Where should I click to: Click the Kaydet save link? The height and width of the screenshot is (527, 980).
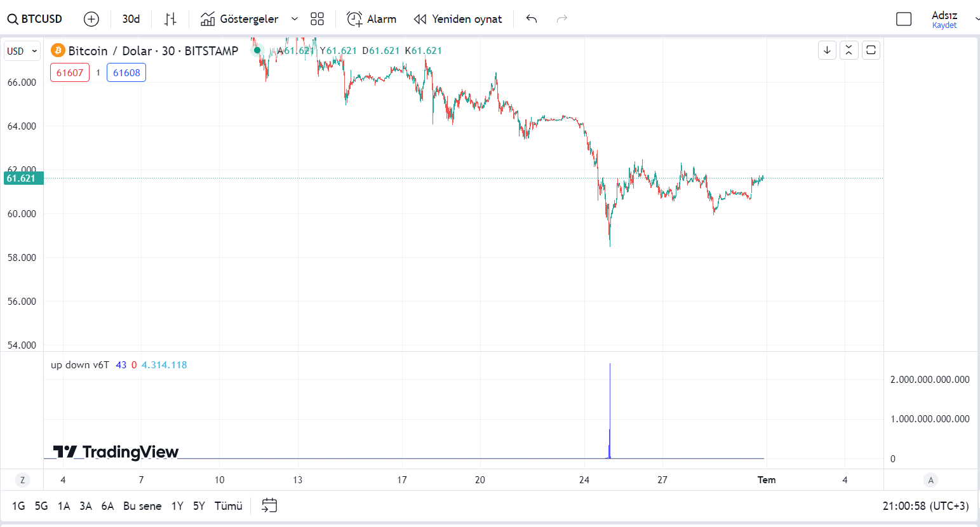[944, 25]
